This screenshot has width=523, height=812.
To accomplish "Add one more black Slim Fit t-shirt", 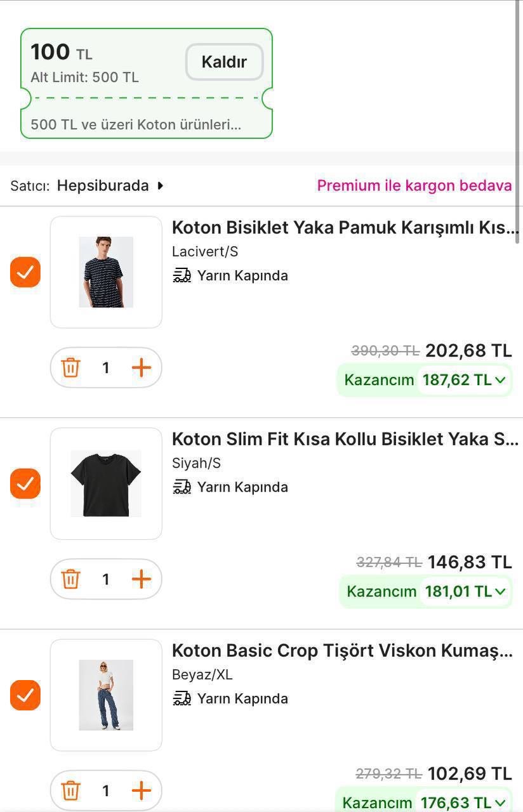I will pos(141,579).
